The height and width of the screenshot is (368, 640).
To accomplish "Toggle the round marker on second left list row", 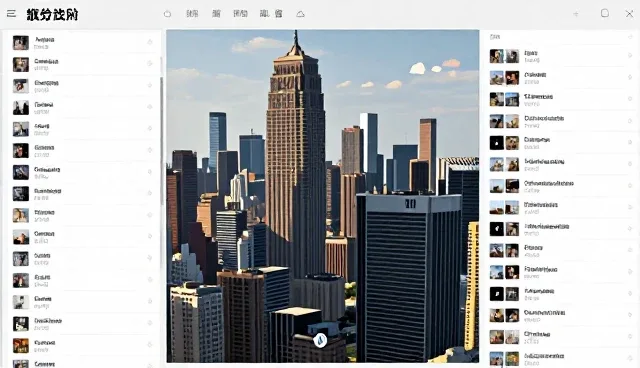I will pos(150,64).
